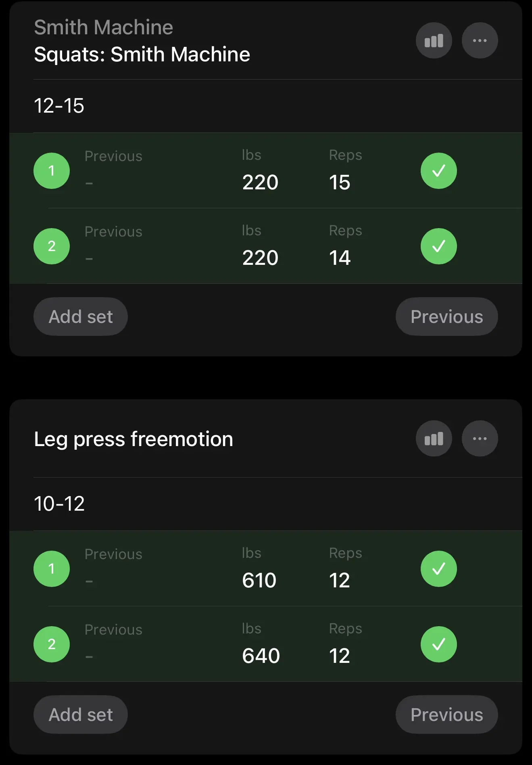The width and height of the screenshot is (532, 765).
Task: Add set to Smith Machine Squats
Action: (x=81, y=316)
